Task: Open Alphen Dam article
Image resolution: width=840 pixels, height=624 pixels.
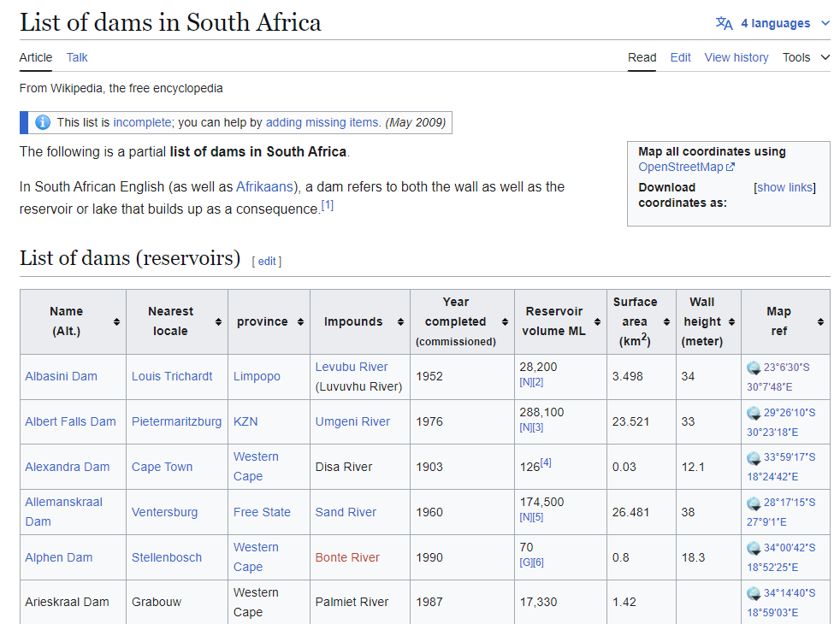Action: (58, 557)
